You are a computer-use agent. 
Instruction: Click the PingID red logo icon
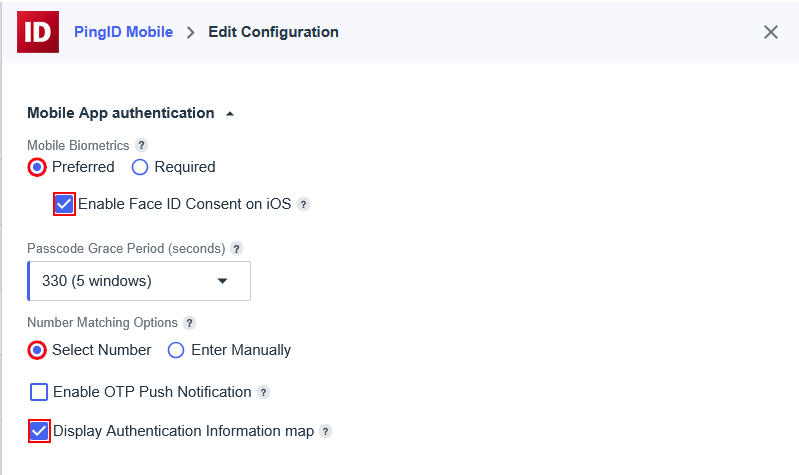click(38, 32)
